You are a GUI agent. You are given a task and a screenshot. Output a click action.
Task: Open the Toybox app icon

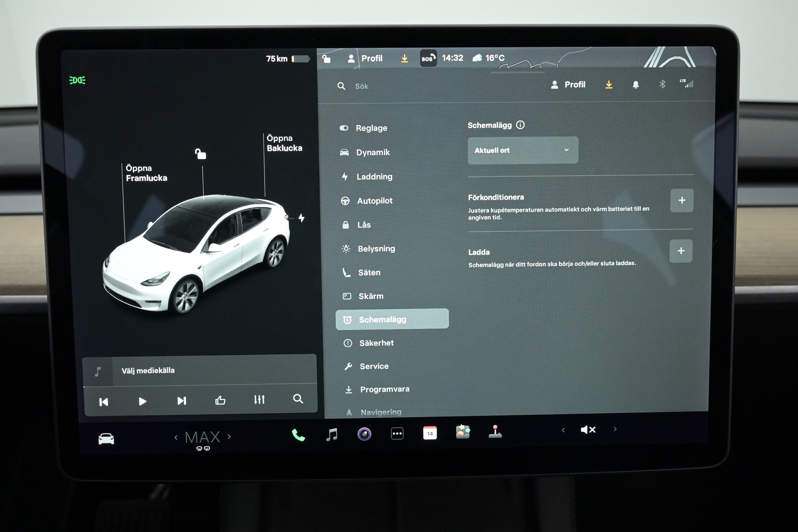(x=463, y=432)
